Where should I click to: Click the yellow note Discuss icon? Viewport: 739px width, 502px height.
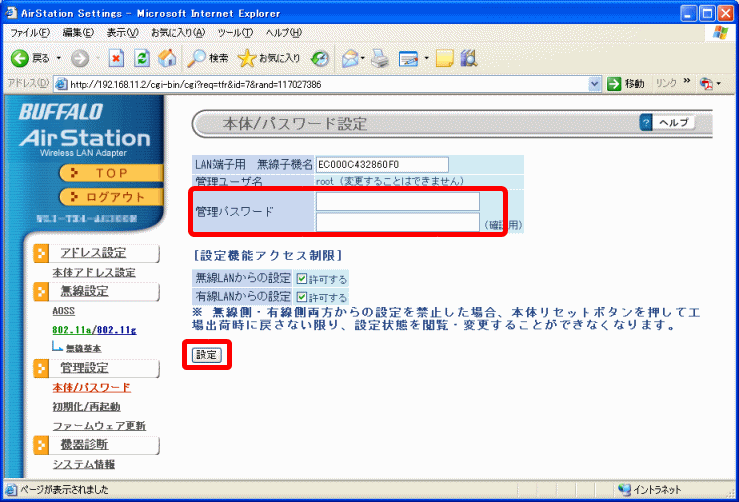click(444, 58)
